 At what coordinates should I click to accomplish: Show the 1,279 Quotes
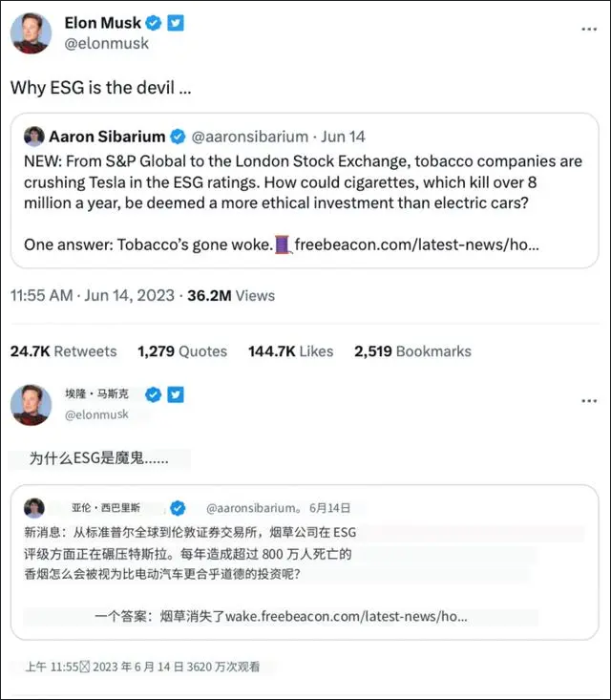coord(182,351)
